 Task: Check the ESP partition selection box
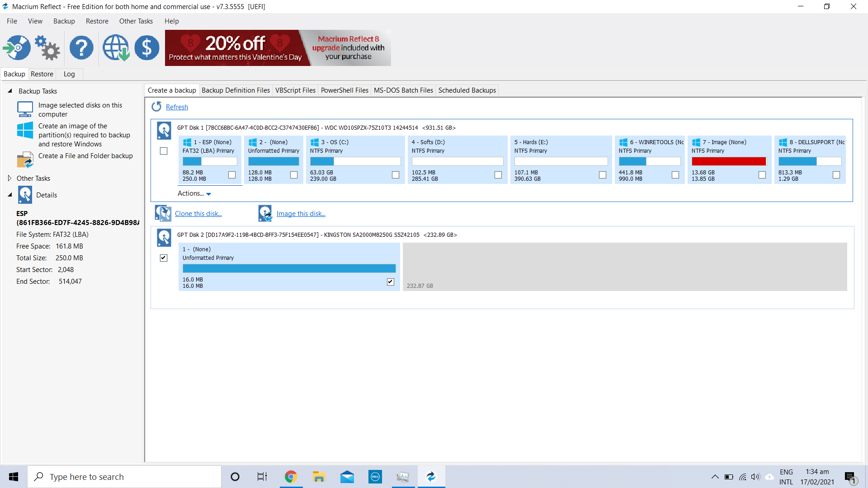pos(232,175)
